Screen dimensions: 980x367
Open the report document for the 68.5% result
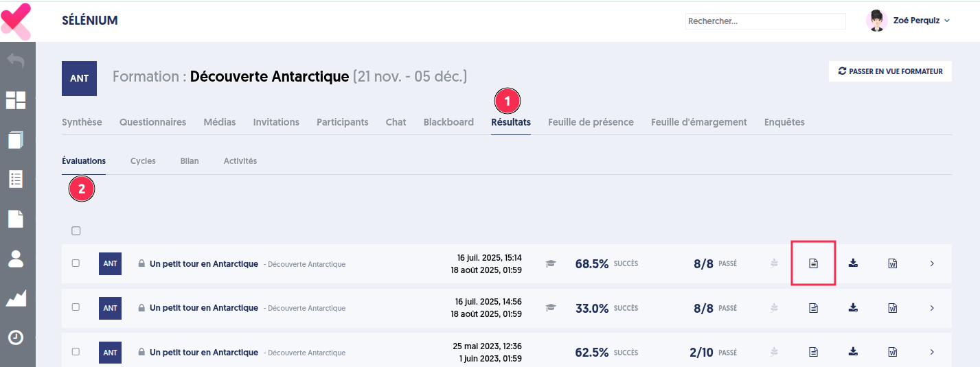tap(813, 263)
